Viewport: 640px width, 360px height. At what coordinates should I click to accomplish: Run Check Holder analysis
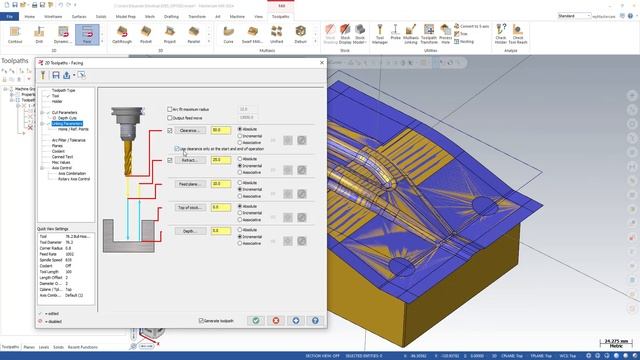coord(501,34)
